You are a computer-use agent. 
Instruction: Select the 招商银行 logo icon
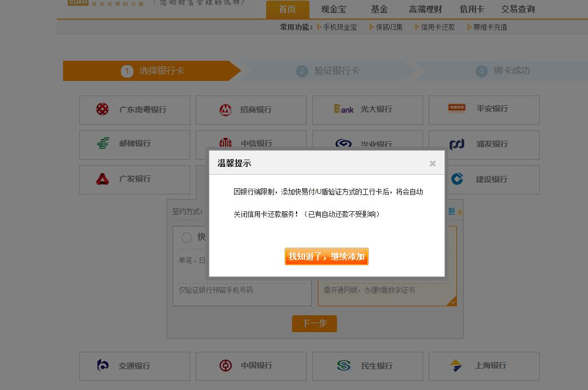(226, 110)
